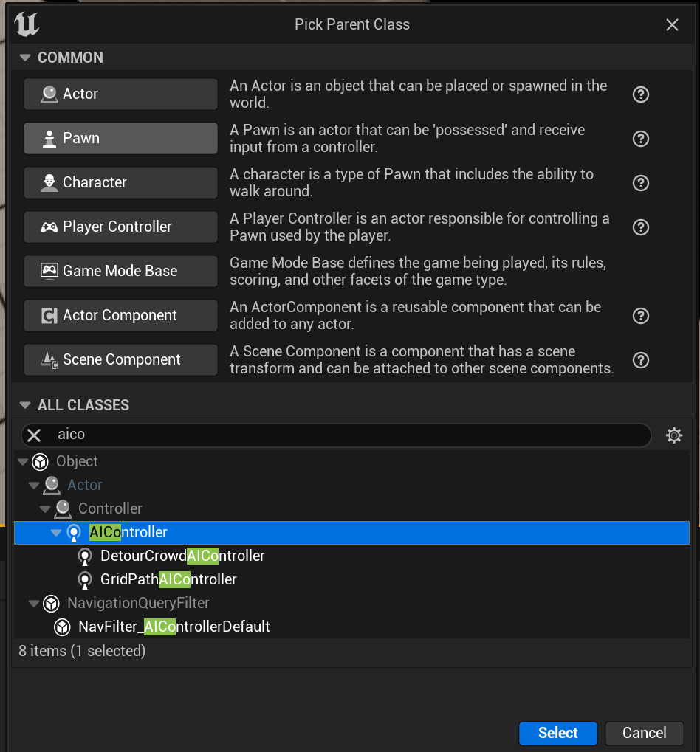Click the help icon for Actor Component
700x752 pixels.
(x=641, y=316)
